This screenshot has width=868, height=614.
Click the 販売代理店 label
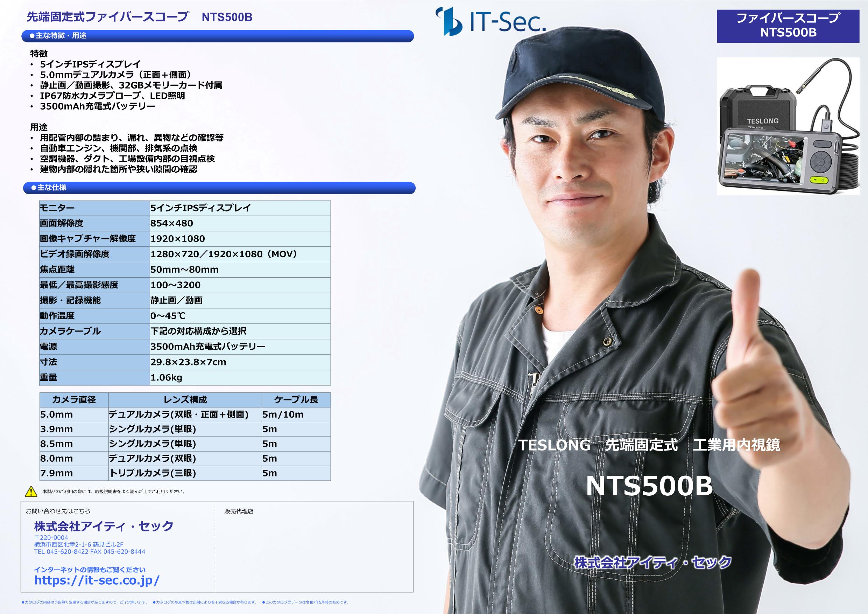click(x=239, y=511)
